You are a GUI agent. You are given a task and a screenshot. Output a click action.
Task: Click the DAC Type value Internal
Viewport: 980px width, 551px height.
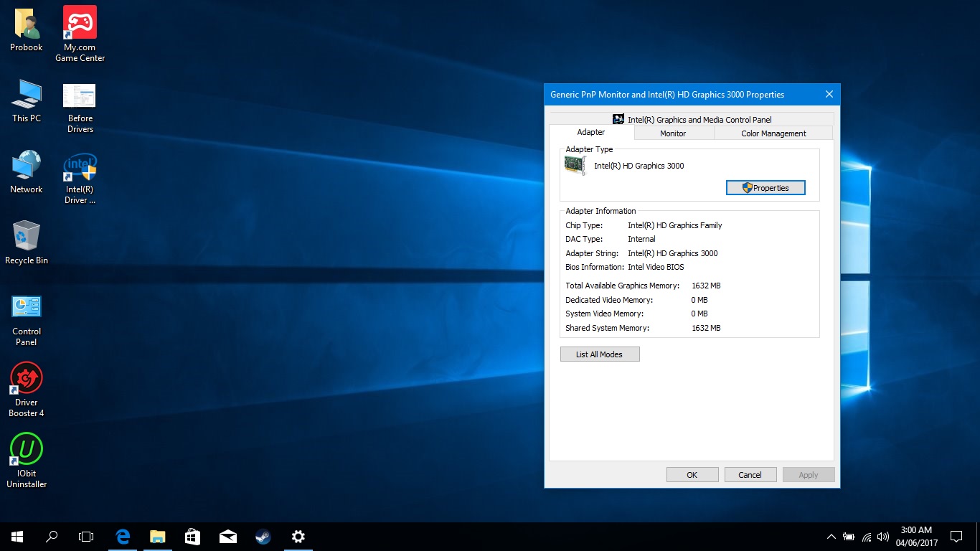(x=642, y=239)
